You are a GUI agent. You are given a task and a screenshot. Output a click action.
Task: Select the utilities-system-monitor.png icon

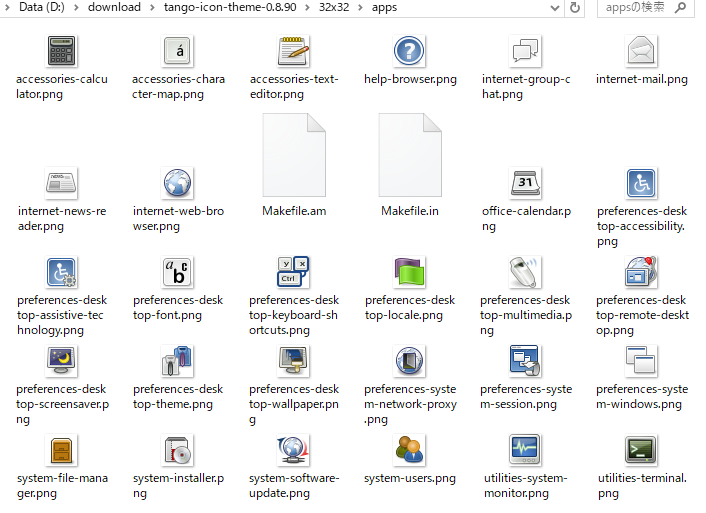click(x=525, y=450)
